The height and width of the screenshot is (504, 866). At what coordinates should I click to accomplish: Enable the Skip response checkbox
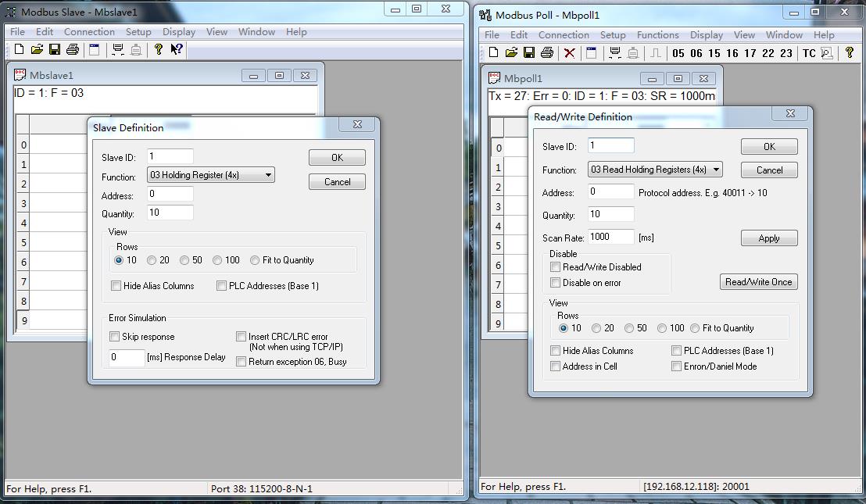click(115, 337)
